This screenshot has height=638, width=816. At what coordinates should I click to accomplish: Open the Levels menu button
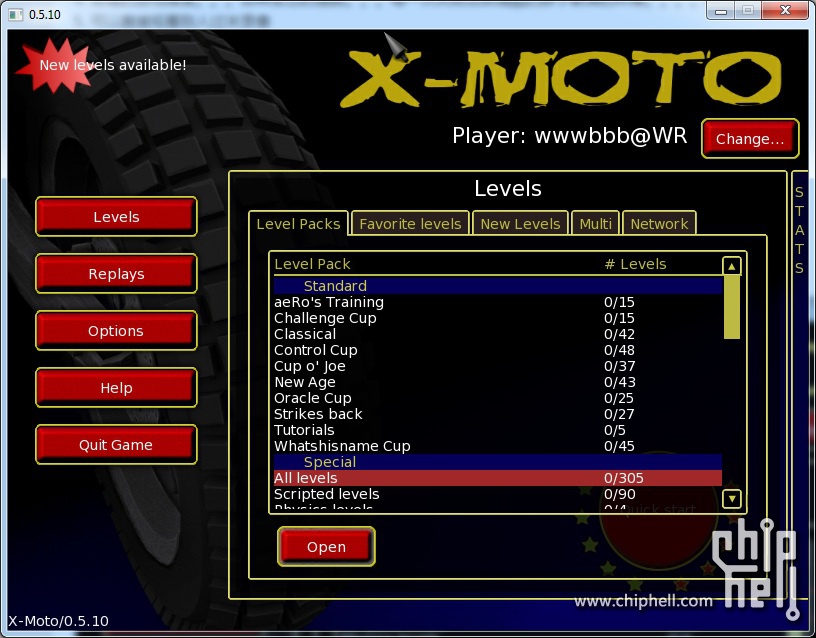coord(116,216)
